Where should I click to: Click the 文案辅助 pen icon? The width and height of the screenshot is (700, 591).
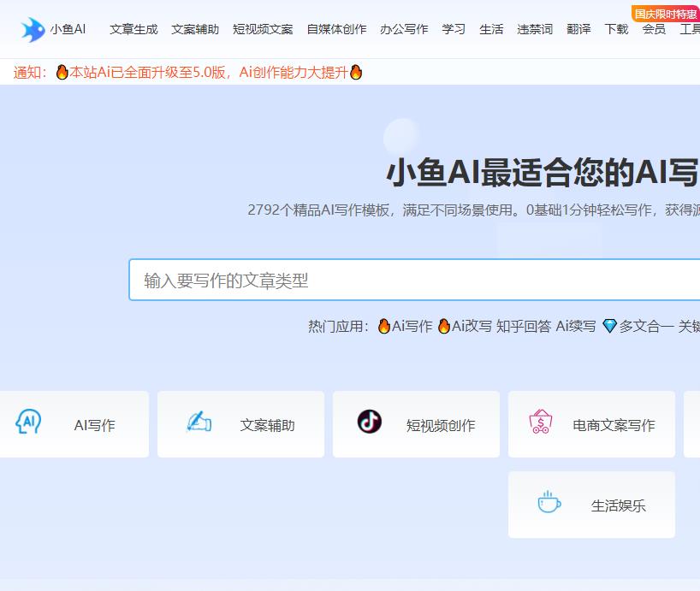point(199,422)
